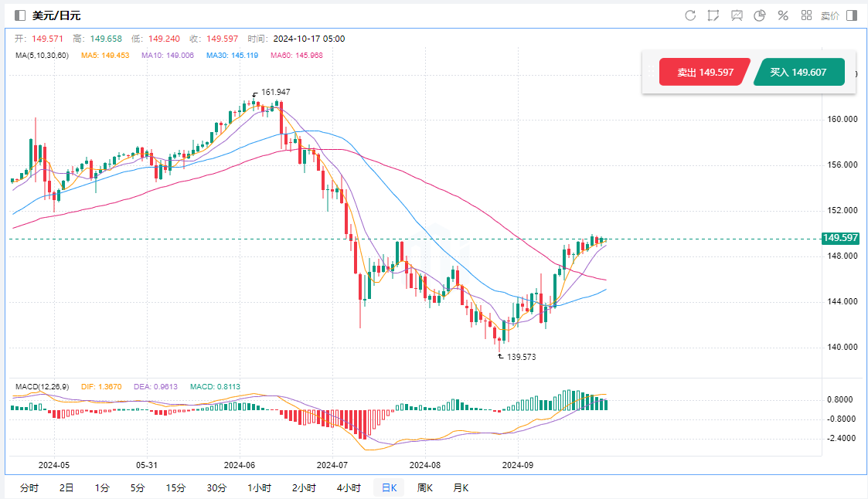Open the MA(5,10,30,60) indicator settings
The image size is (868, 499).
(x=42, y=56)
